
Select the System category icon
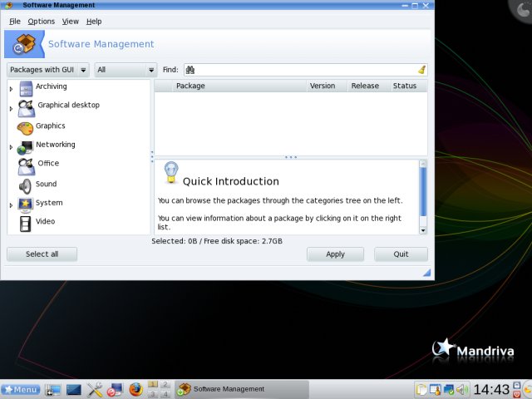26,205
